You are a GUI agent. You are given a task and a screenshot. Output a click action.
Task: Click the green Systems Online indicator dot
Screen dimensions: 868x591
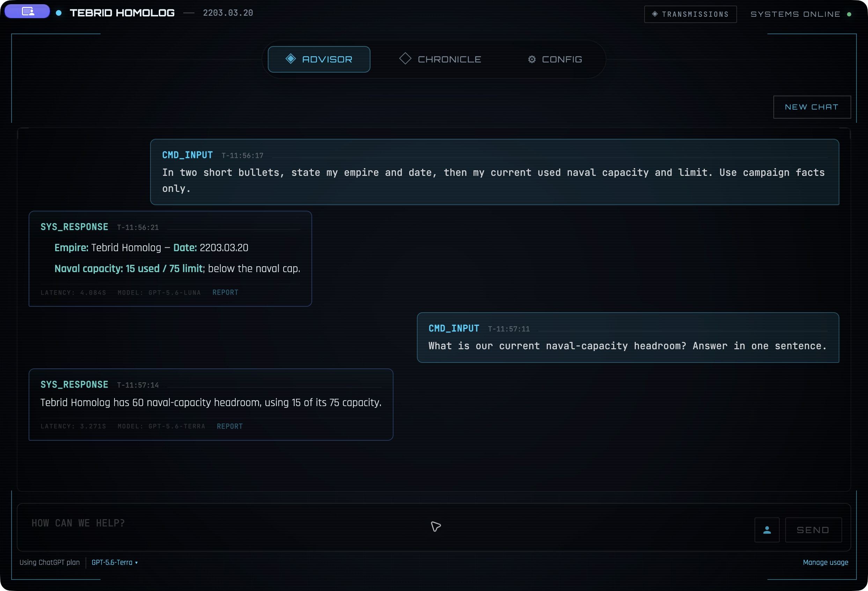click(x=849, y=14)
